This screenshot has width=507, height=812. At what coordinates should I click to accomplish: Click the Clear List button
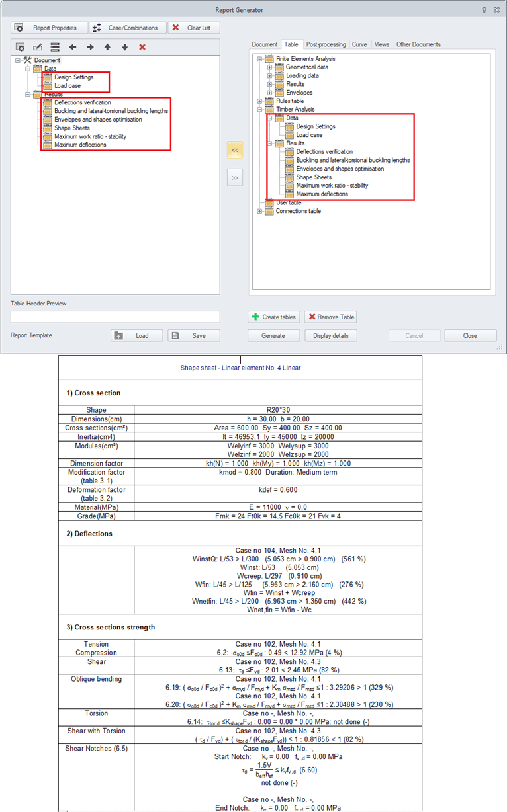coord(194,28)
